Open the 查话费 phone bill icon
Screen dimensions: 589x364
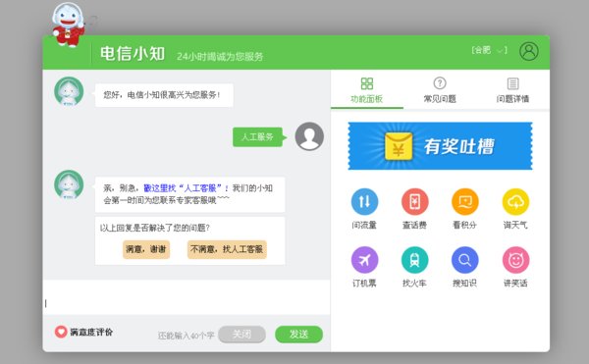414,201
